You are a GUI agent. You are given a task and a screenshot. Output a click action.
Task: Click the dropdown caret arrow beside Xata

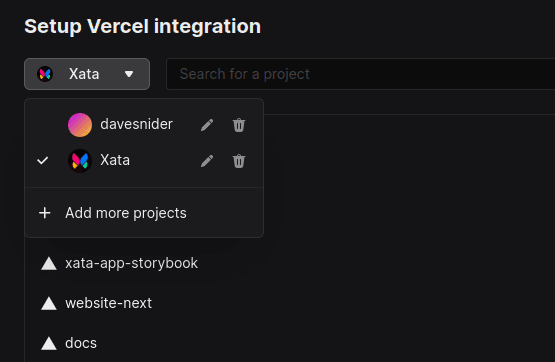[x=129, y=74]
